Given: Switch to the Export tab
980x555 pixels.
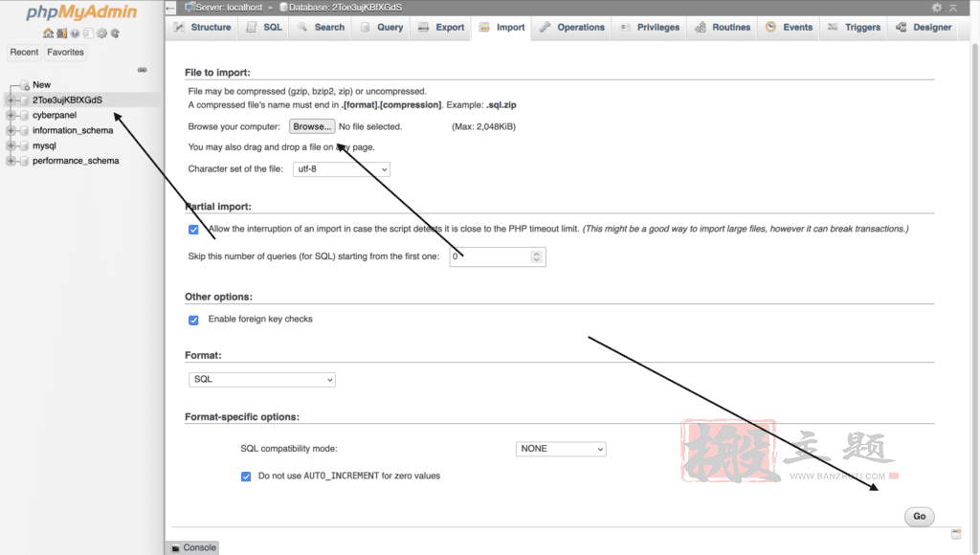Looking at the screenshot, I should [440, 28].
